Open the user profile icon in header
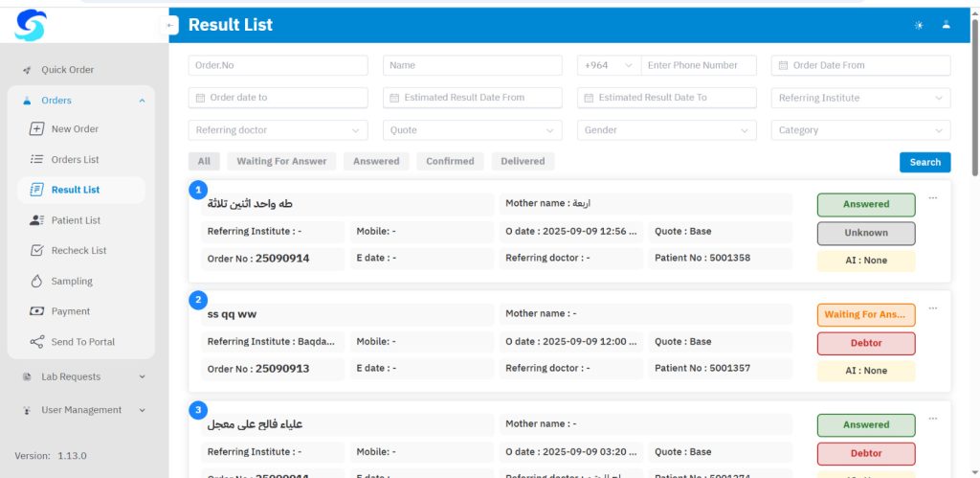Screen dimensions: 980x478 946,25
